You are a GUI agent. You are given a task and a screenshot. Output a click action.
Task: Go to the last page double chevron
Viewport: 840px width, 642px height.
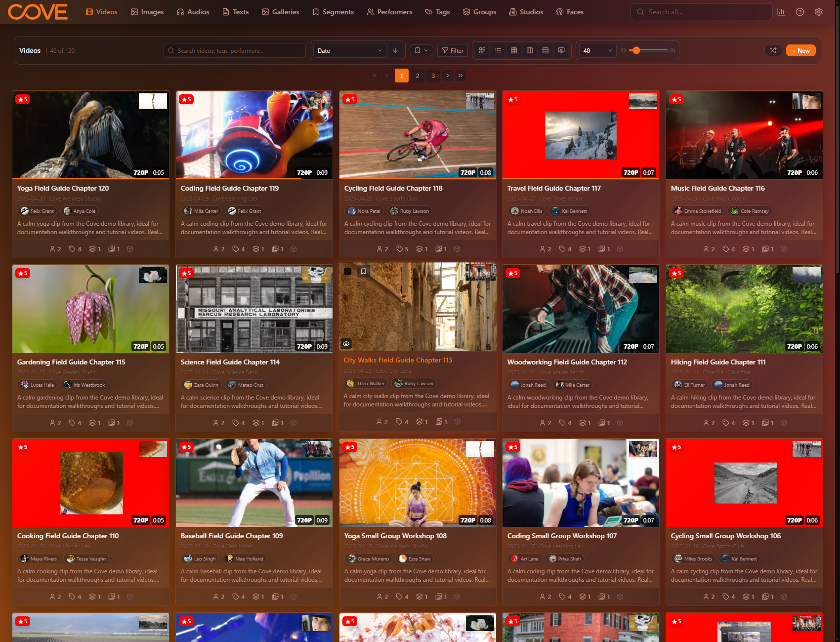pos(461,76)
